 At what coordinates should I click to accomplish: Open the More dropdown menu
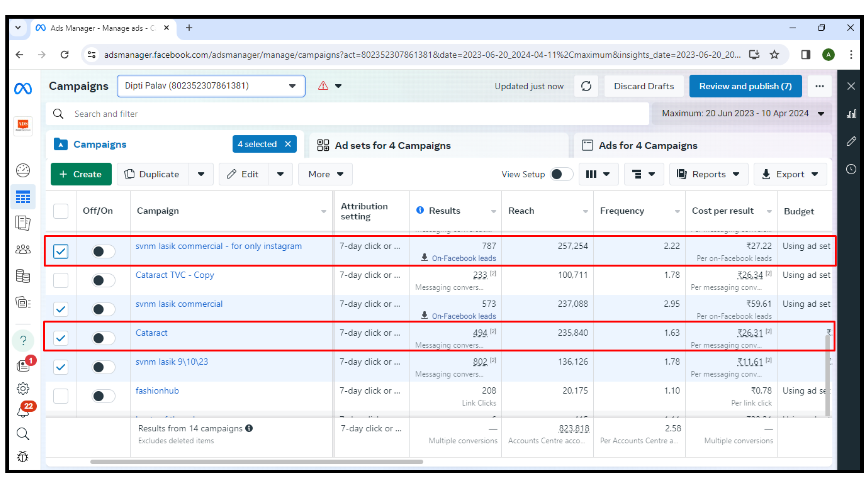coord(325,174)
